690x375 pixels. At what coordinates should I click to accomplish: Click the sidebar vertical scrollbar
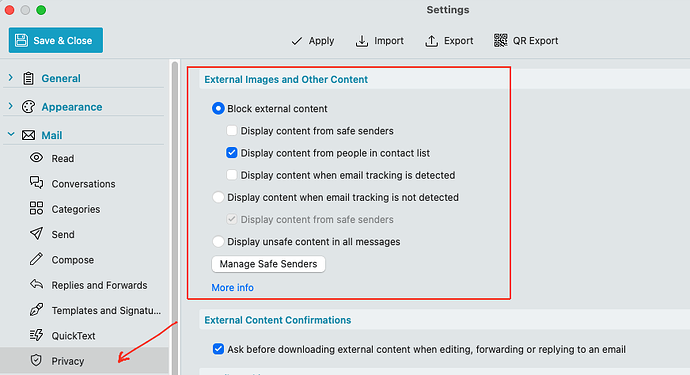(175, 218)
